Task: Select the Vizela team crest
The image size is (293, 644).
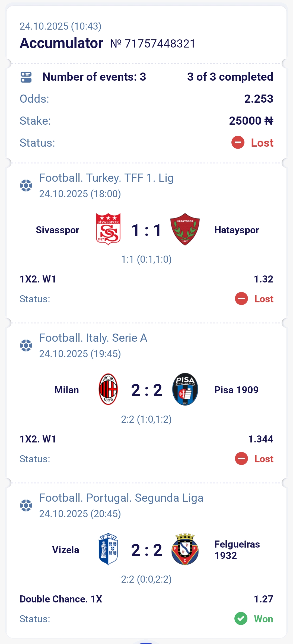Action: pos(108,549)
